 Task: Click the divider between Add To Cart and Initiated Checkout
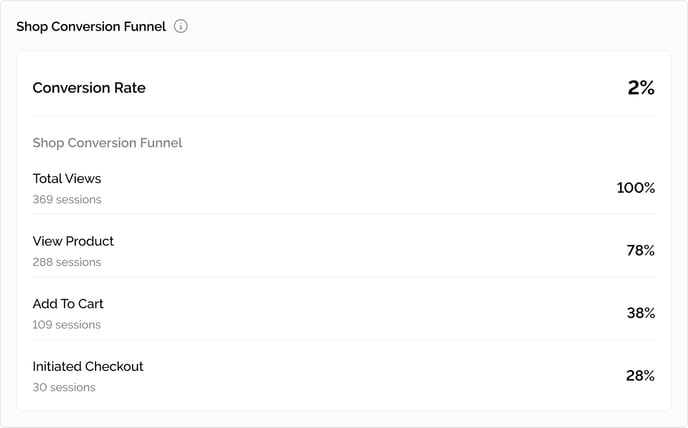344,339
